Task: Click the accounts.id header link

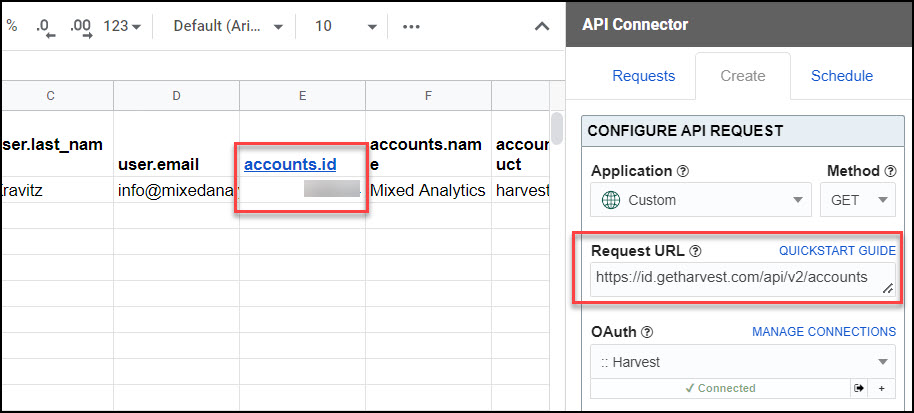Action: pyautogui.click(x=290, y=165)
